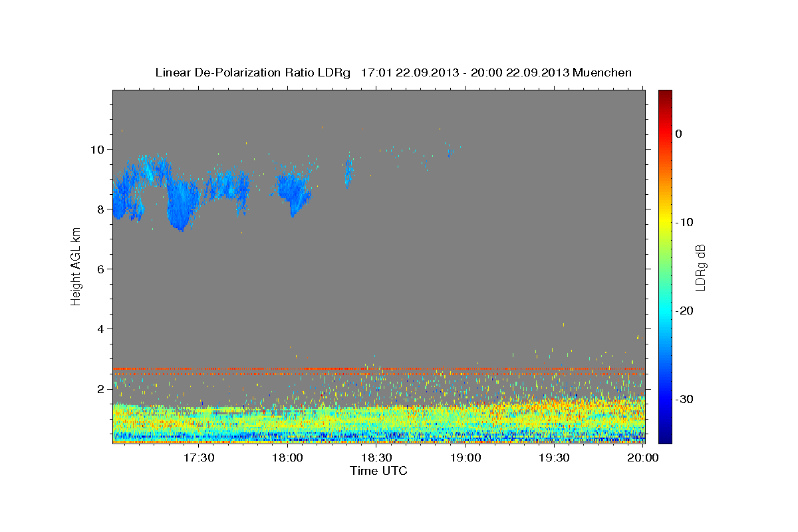The height and width of the screenshot is (532, 798).
Task: Click the dark blue bottom of the colorbar
Action: click(x=665, y=438)
